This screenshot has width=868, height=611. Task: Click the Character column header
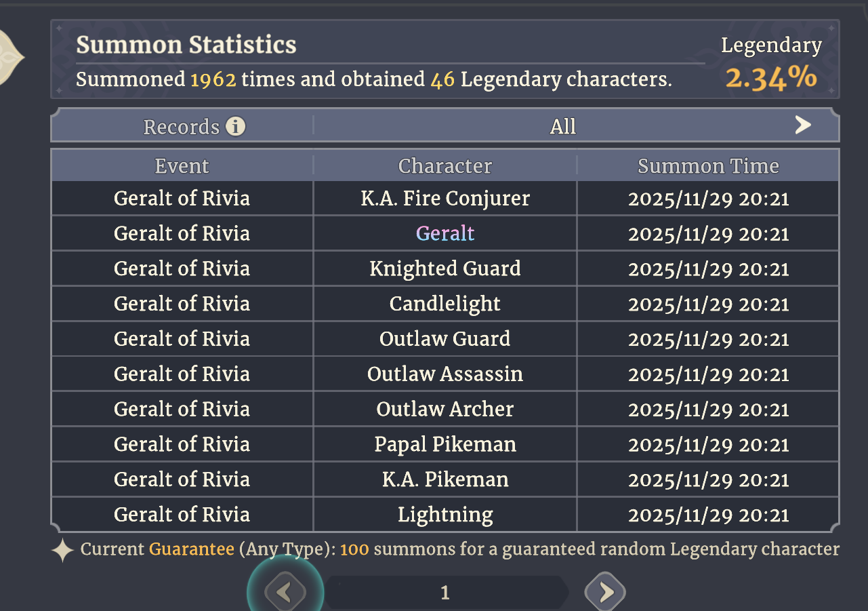pyautogui.click(x=445, y=166)
